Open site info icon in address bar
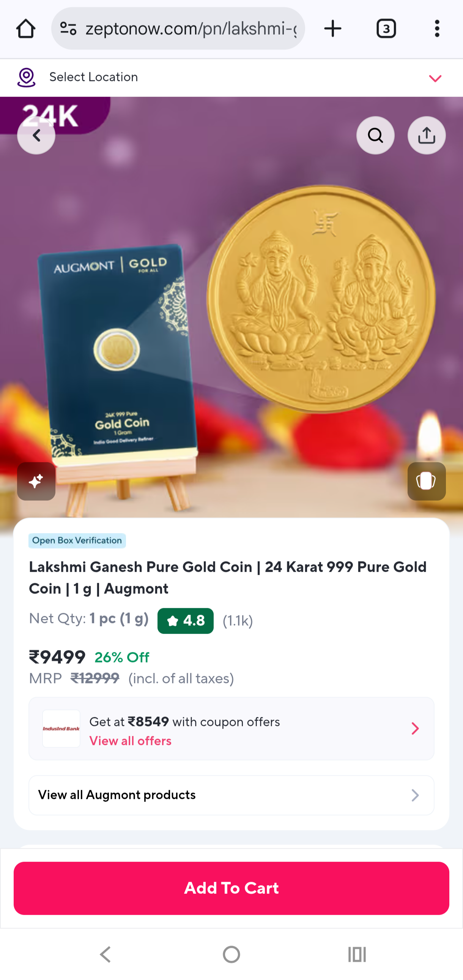This screenshot has height=980, width=463. coord(68,29)
